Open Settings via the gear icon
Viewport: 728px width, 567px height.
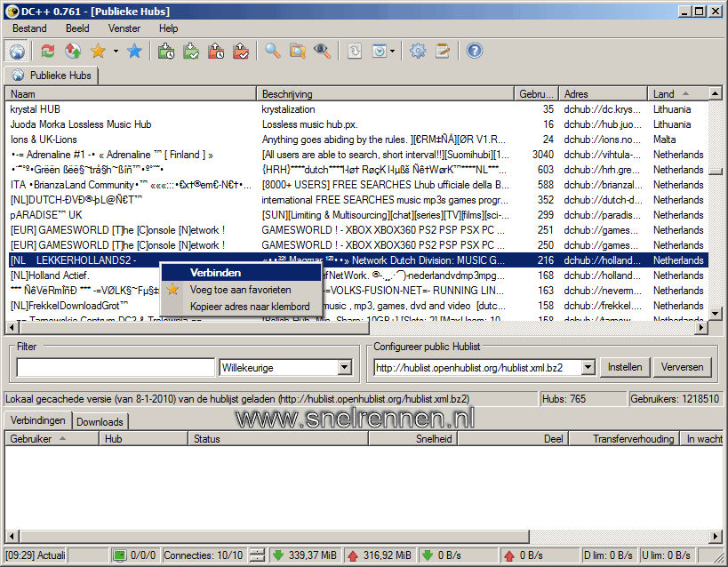(418, 51)
